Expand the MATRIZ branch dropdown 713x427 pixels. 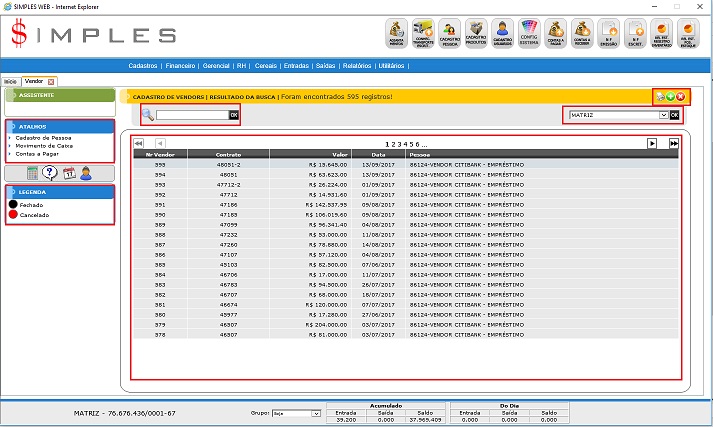click(x=662, y=115)
